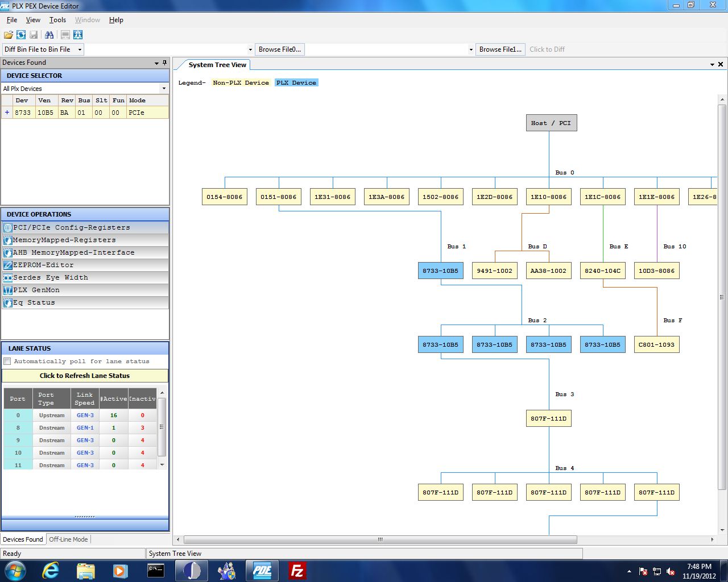Click the Browse File0 button
This screenshot has height=582, width=728.
[279, 49]
